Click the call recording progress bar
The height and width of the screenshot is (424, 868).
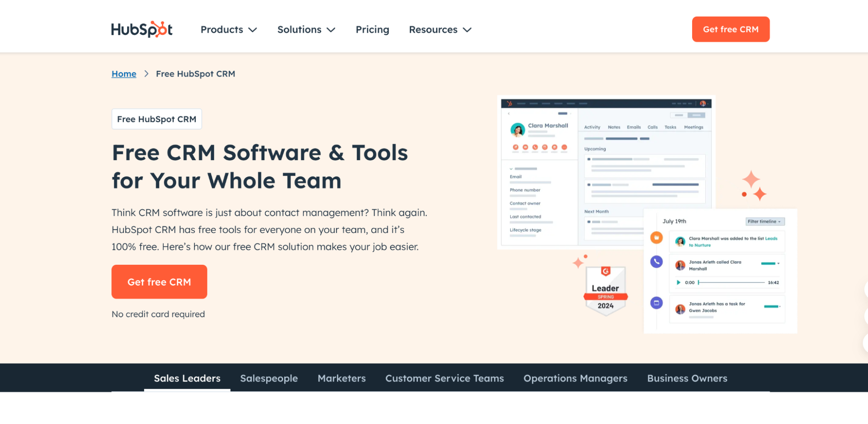coord(732,283)
